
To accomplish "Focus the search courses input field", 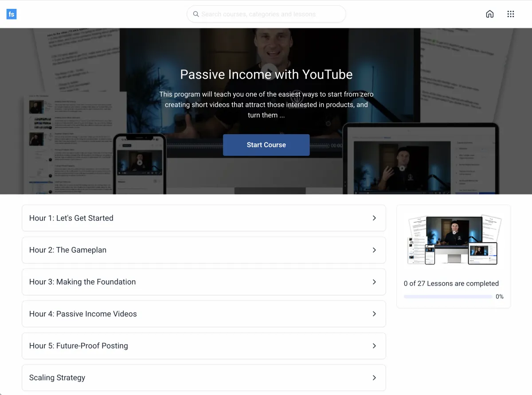I will pos(266,14).
